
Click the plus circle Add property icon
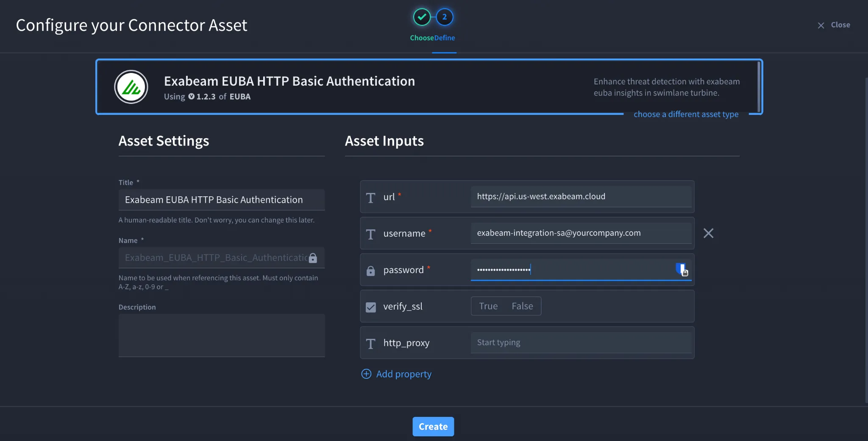[x=366, y=374]
